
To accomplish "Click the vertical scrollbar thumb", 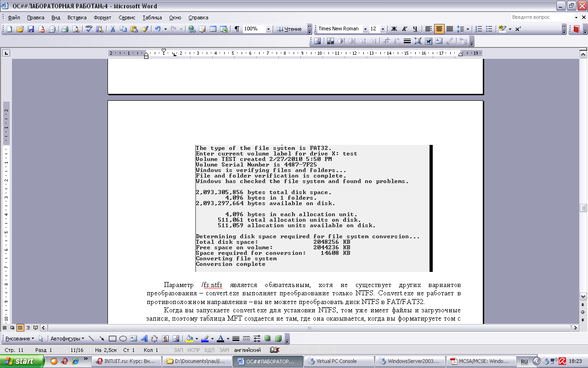I will [583, 207].
